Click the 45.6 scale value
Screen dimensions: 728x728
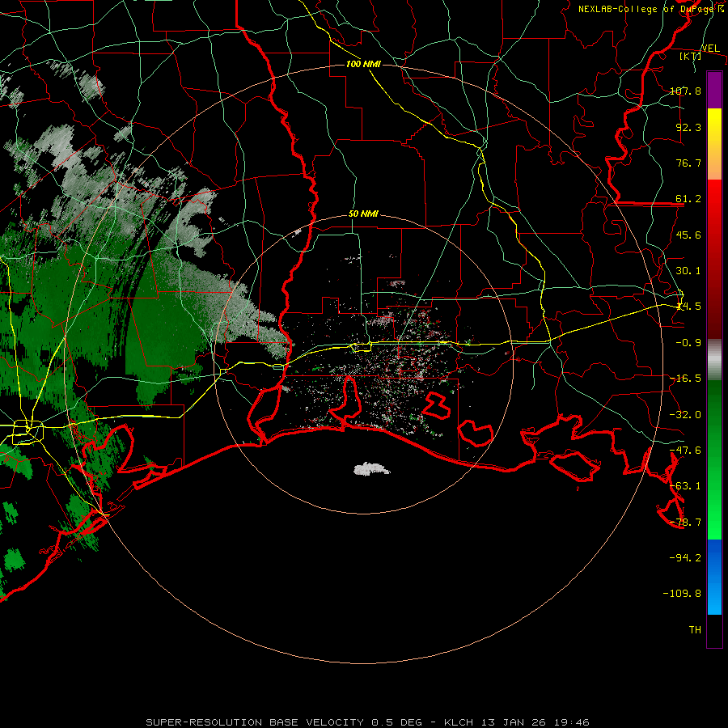point(688,235)
